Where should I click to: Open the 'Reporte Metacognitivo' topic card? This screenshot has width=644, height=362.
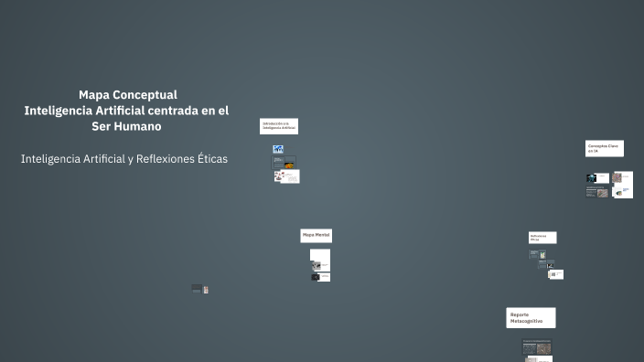point(531,318)
